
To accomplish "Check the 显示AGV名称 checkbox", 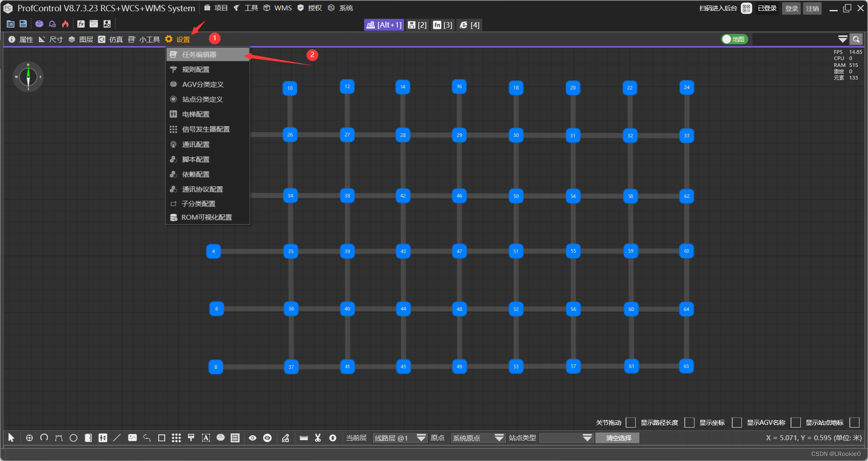I will tap(796, 423).
